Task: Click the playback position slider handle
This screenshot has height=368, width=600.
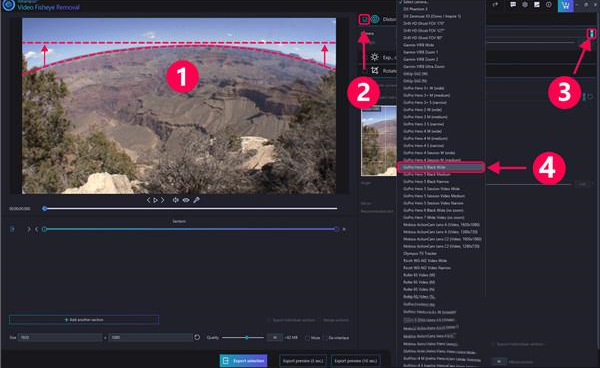Action: (x=45, y=208)
